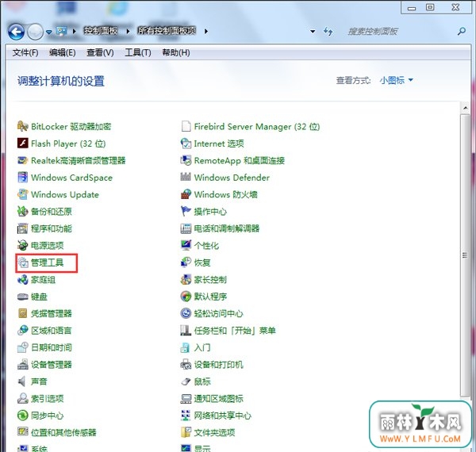Expand the address bar history dropdown arrow
The height and width of the screenshot is (452, 476).
[x=313, y=31]
